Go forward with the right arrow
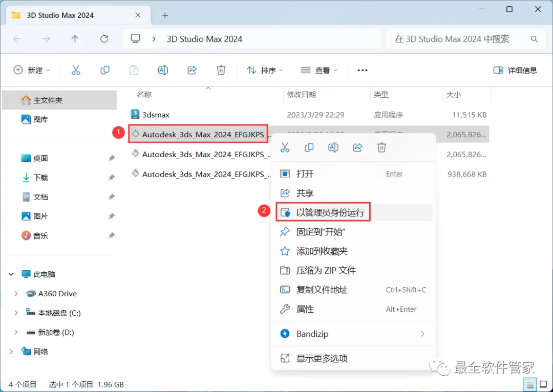Viewport: 553px width, 392px height. click(x=46, y=39)
